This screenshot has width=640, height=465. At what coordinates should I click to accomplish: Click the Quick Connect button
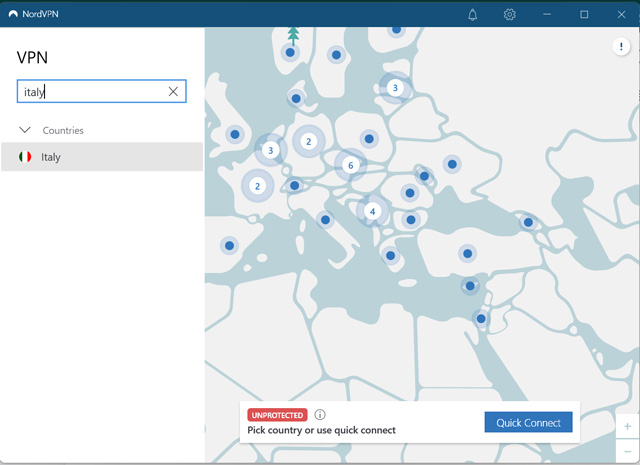pos(528,422)
